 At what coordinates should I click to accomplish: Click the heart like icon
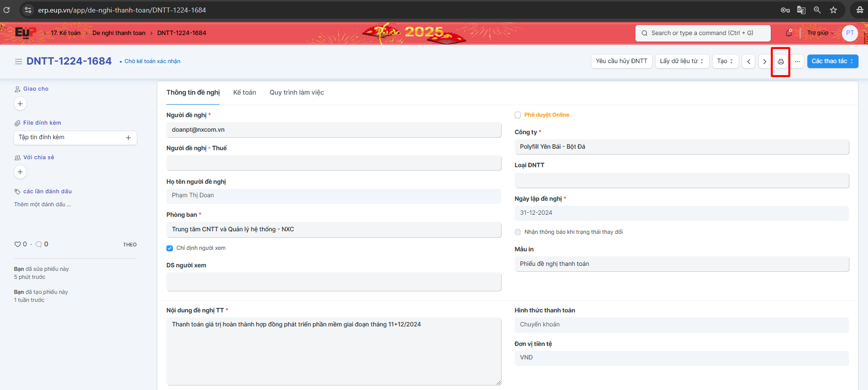[18, 244]
